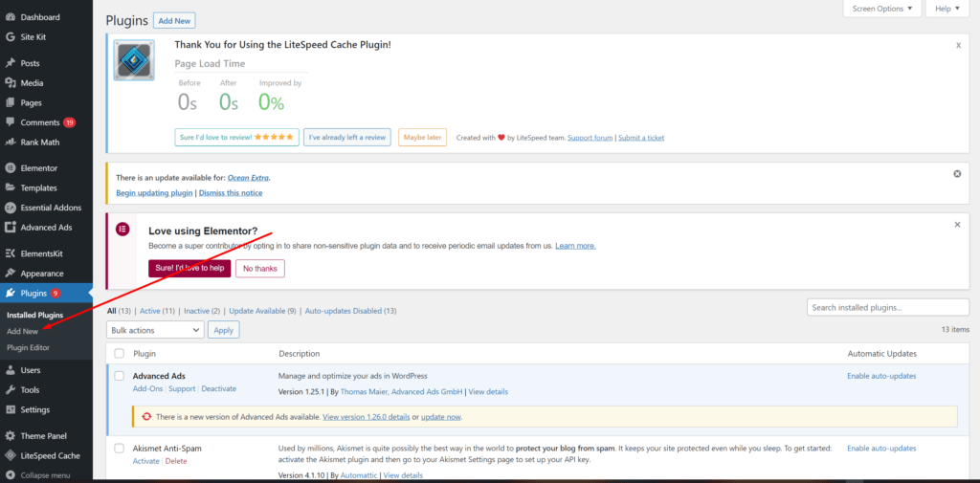Apply the selected bulk action
The height and width of the screenshot is (483, 980).
[223, 330]
